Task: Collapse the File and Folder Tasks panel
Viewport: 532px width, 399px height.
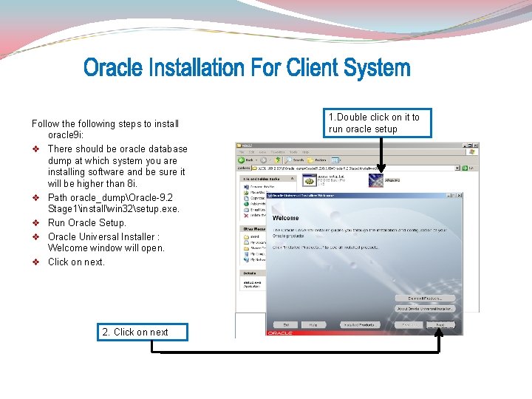Action: 292,179
